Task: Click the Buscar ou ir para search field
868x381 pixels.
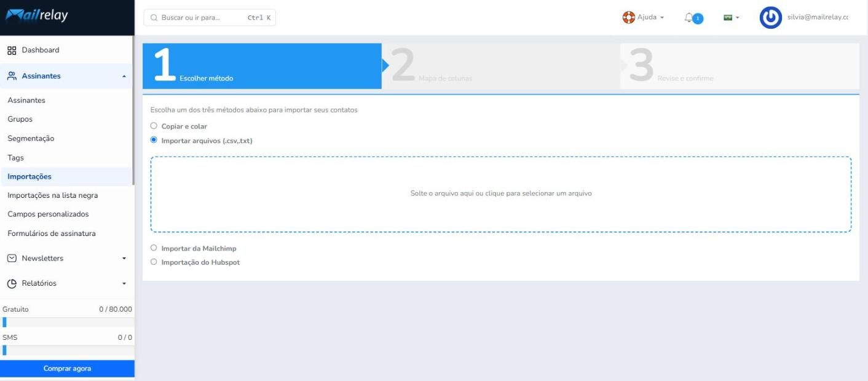Action: pyautogui.click(x=210, y=18)
